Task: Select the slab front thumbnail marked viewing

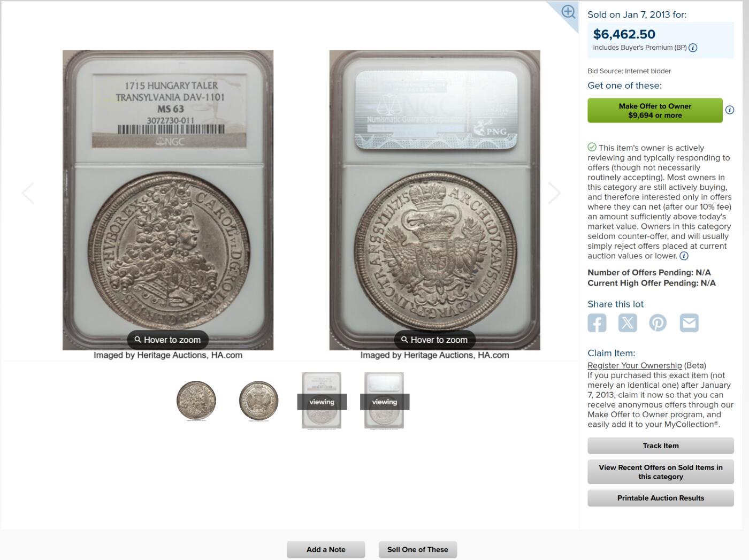Action: (322, 401)
